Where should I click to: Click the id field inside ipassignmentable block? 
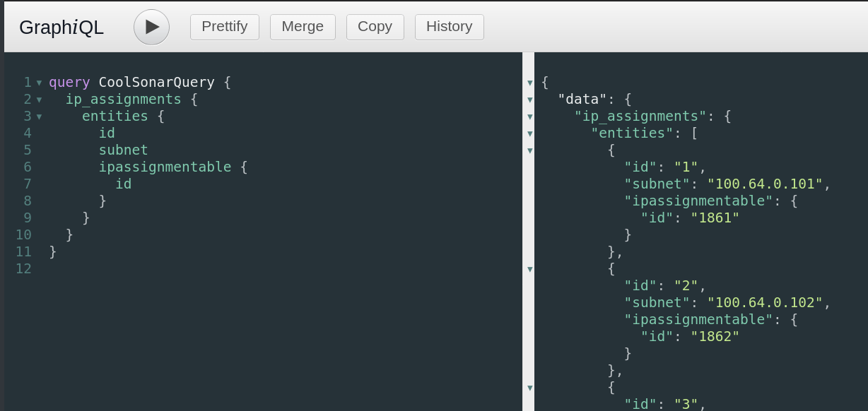point(123,184)
